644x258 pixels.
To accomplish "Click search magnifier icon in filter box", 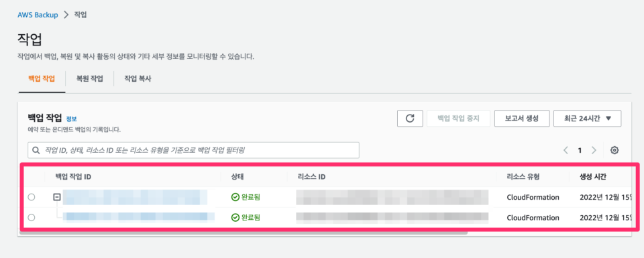I will coord(36,151).
